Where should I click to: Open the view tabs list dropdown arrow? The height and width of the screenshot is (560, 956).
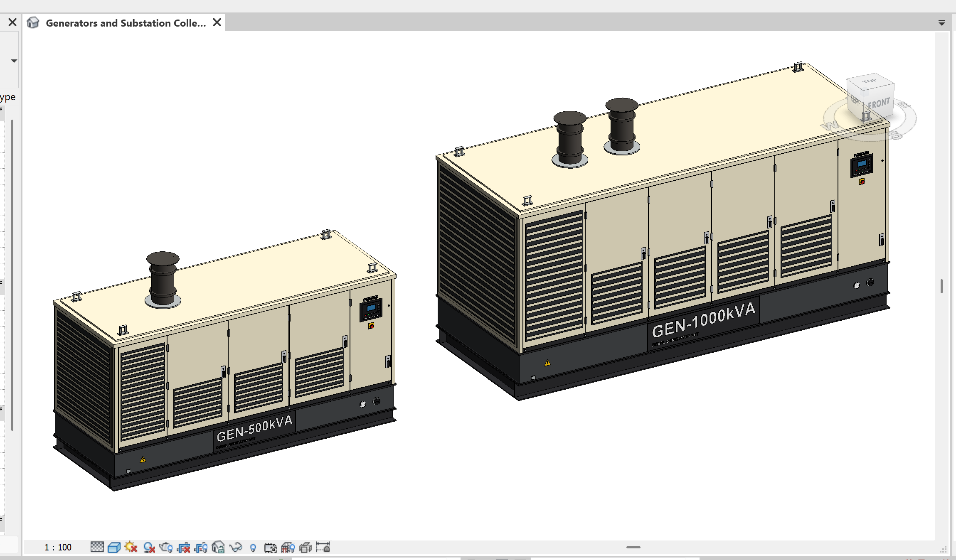click(942, 23)
